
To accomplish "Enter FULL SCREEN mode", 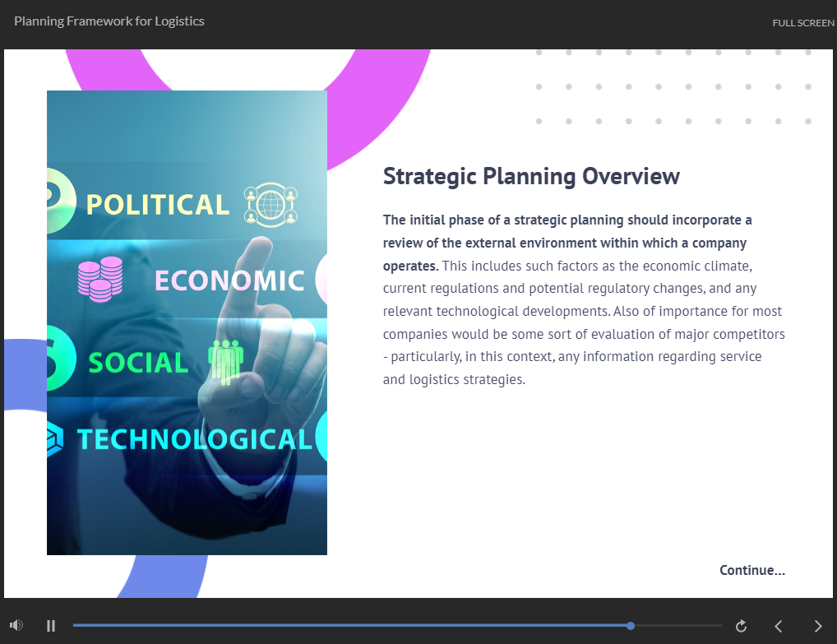I will coord(802,23).
